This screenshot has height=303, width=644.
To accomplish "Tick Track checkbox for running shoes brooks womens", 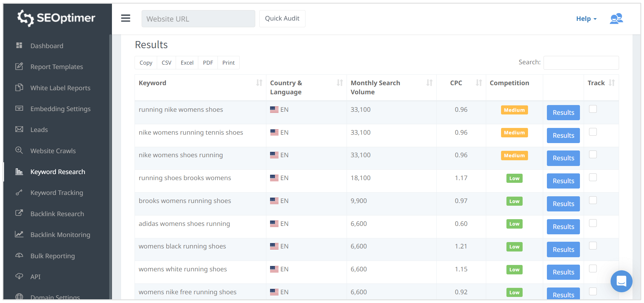I will click(x=593, y=177).
